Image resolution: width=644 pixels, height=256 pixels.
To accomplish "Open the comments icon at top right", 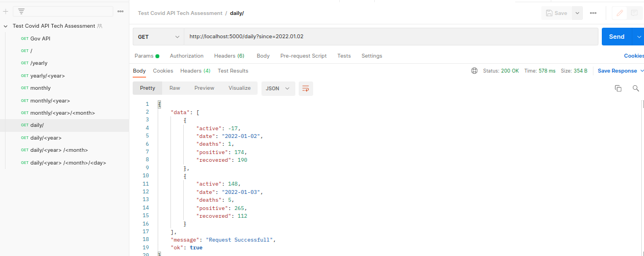I will (634, 13).
